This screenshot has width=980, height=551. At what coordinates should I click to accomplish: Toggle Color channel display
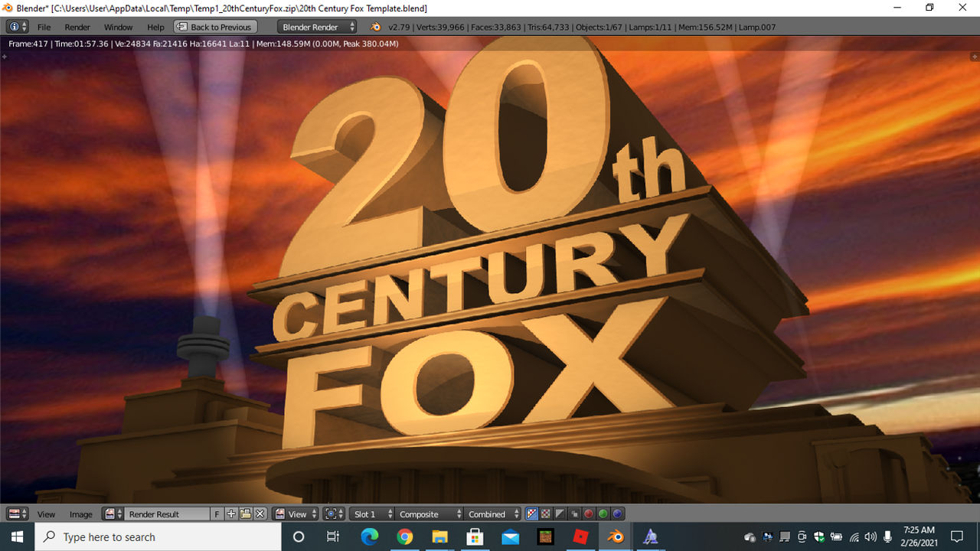547,514
